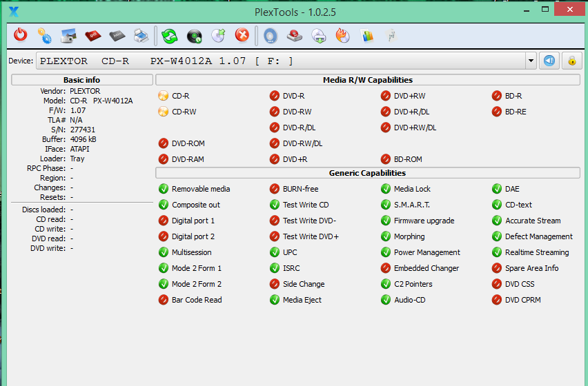588x386 pixels.
Task: Click the 'DVD+RW' label
Action: click(x=409, y=96)
